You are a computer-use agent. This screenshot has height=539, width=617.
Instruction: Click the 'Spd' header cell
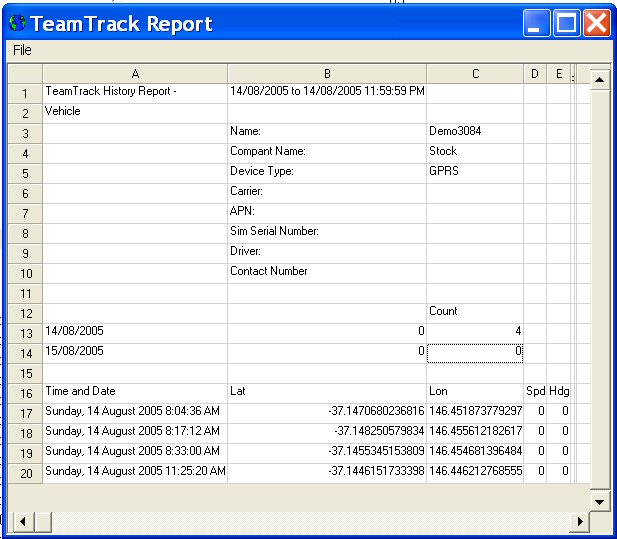point(535,393)
